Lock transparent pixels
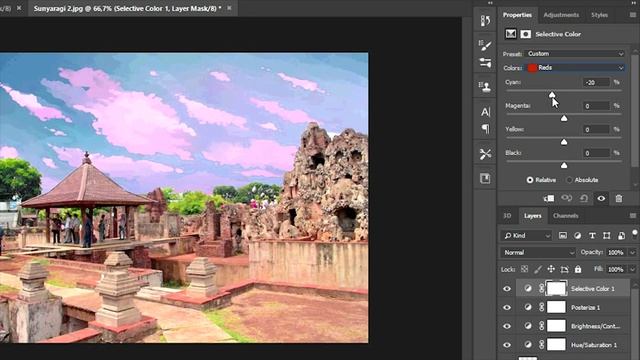This screenshot has width=640, height=360. coord(524,269)
